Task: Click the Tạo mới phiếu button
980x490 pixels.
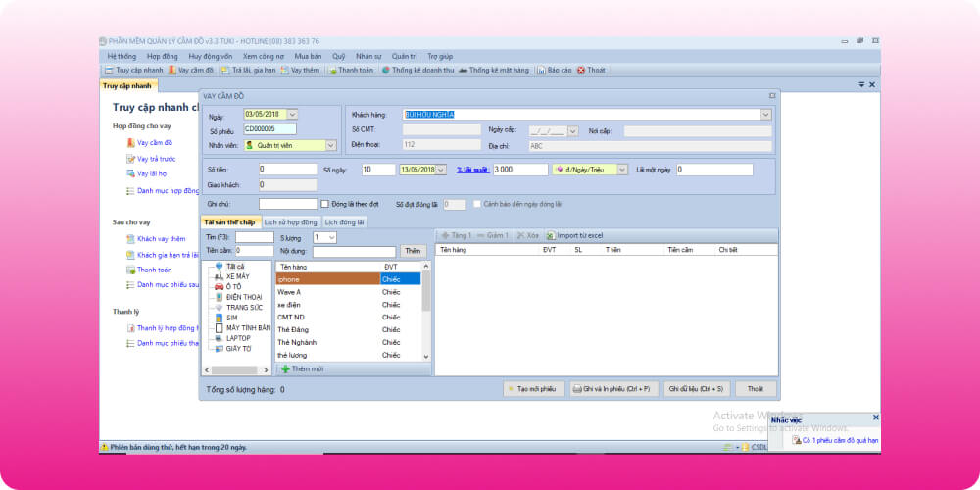Action: 534,389
